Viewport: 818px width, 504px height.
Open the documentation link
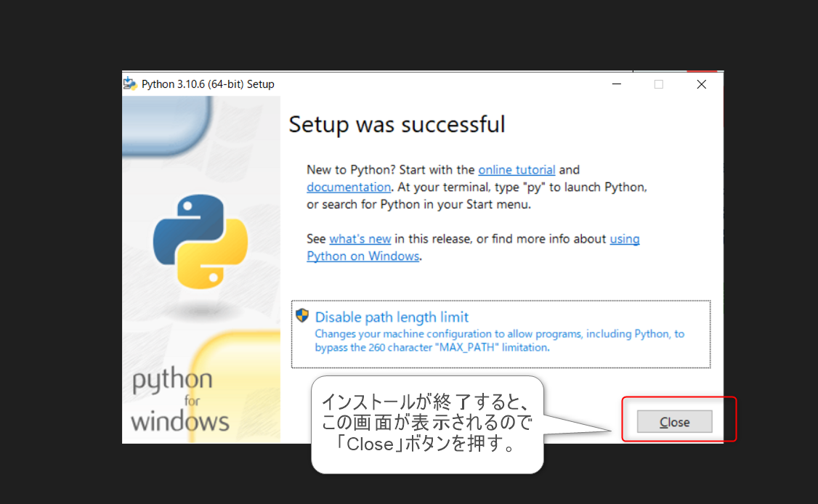(349, 187)
